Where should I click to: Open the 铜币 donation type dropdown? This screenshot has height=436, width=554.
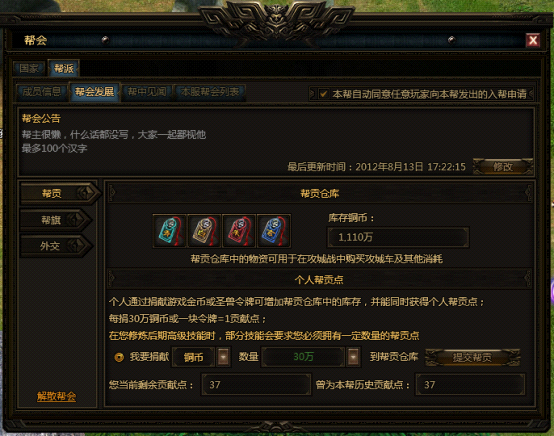223,357
